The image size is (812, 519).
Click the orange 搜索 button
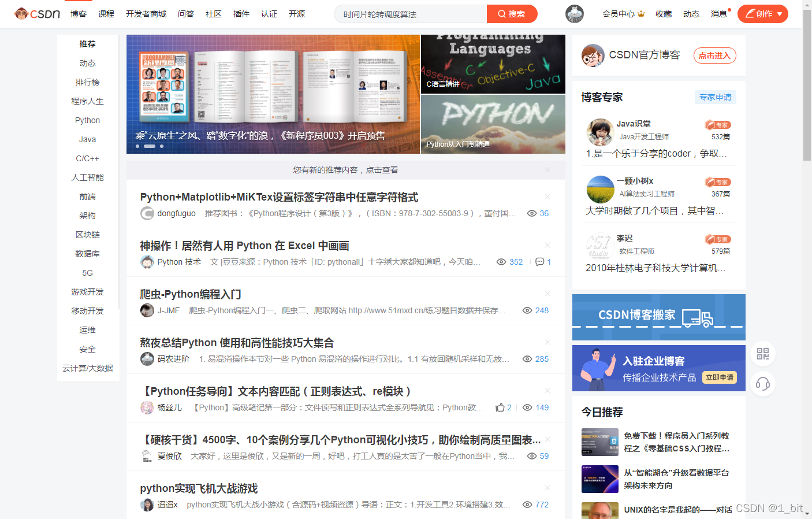pyautogui.click(x=512, y=14)
